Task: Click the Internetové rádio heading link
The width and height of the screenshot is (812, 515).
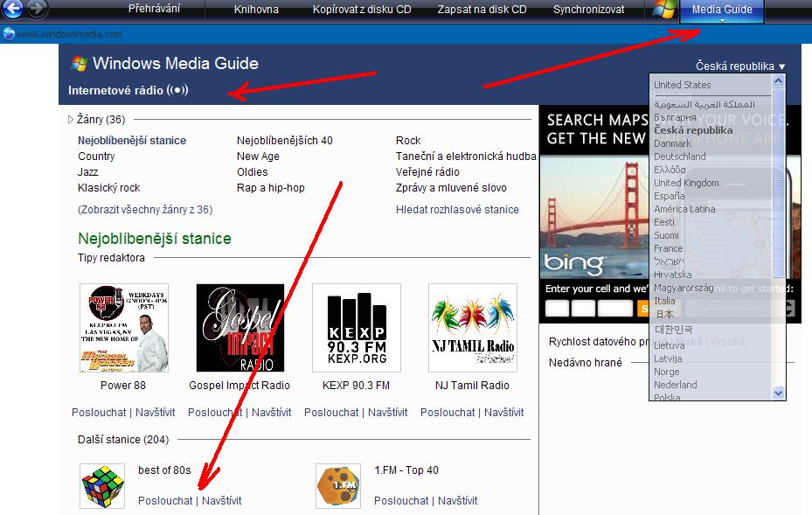Action: click(128, 90)
